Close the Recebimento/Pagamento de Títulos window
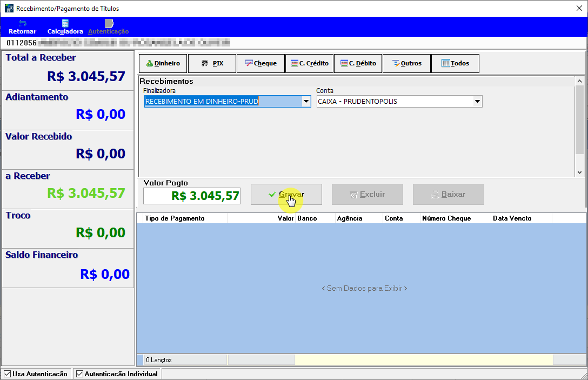 (579, 8)
